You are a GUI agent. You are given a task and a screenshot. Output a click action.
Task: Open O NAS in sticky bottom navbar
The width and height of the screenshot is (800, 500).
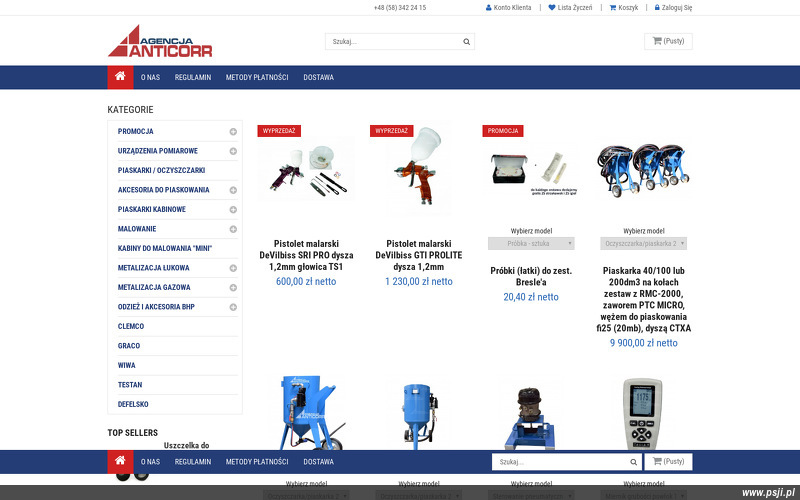click(x=151, y=462)
